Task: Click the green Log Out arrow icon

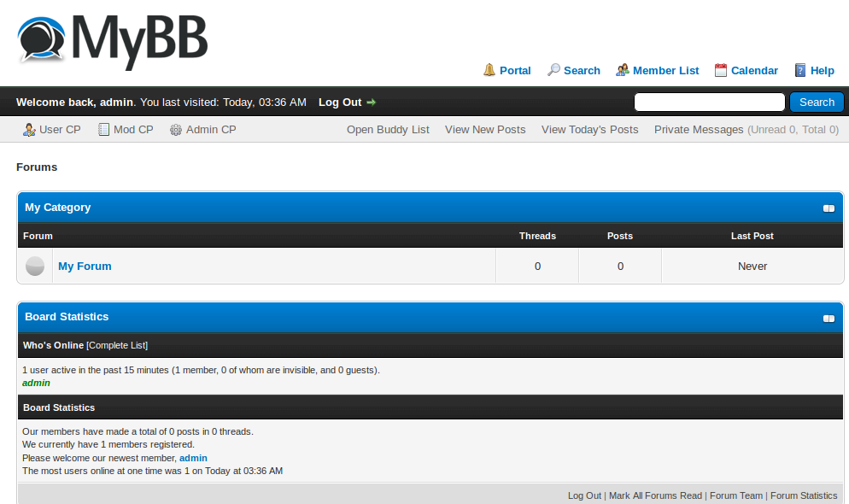Action: pyautogui.click(x=371, y=102)
